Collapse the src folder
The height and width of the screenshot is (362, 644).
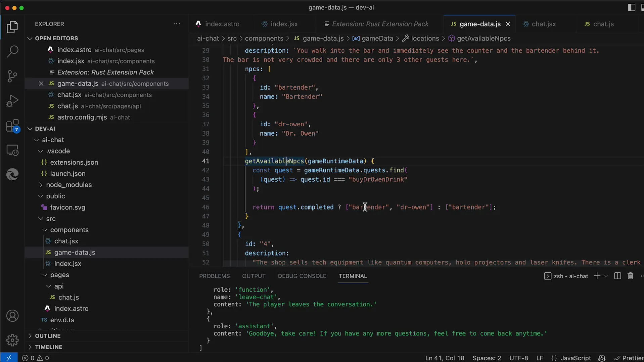pyautogui.click(x=41, y=219)
